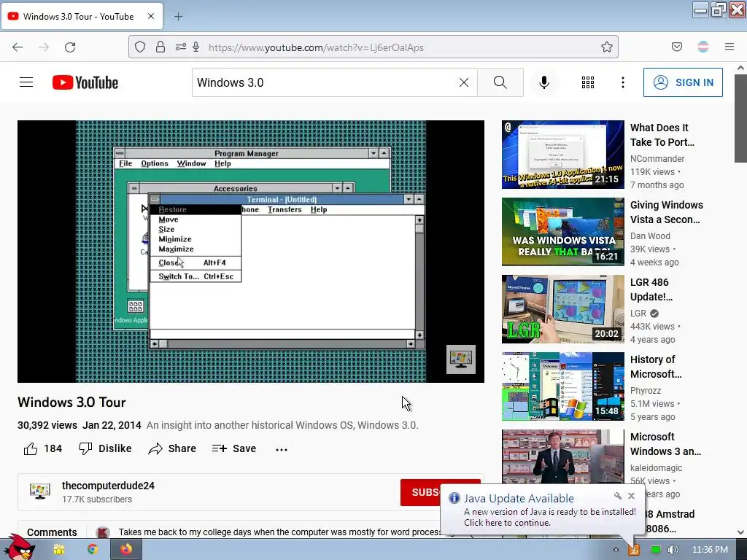Viewport: 747px width, 560px height.
Task: Click the SIGN IN button
Action: pyautogui.click(x=683, y=82)
